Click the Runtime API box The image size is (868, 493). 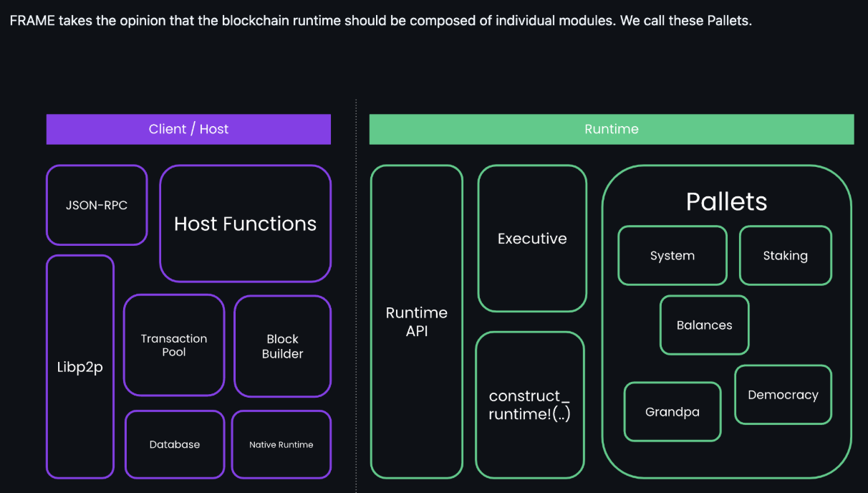pos(417,322)
